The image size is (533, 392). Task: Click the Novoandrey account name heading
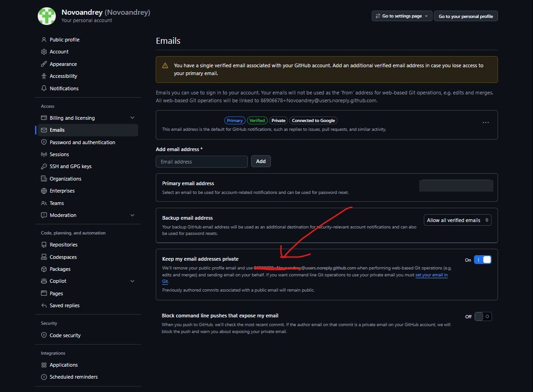105,12
